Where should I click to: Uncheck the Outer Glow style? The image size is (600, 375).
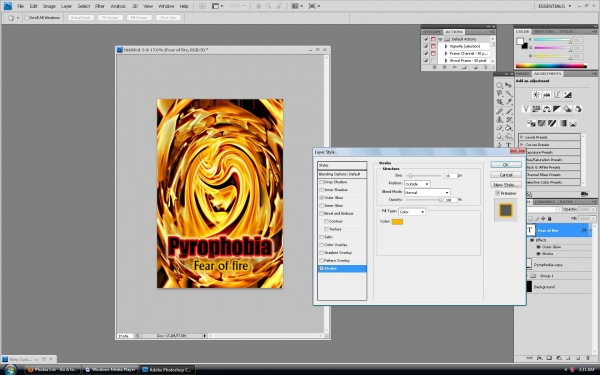coord(322,198)
